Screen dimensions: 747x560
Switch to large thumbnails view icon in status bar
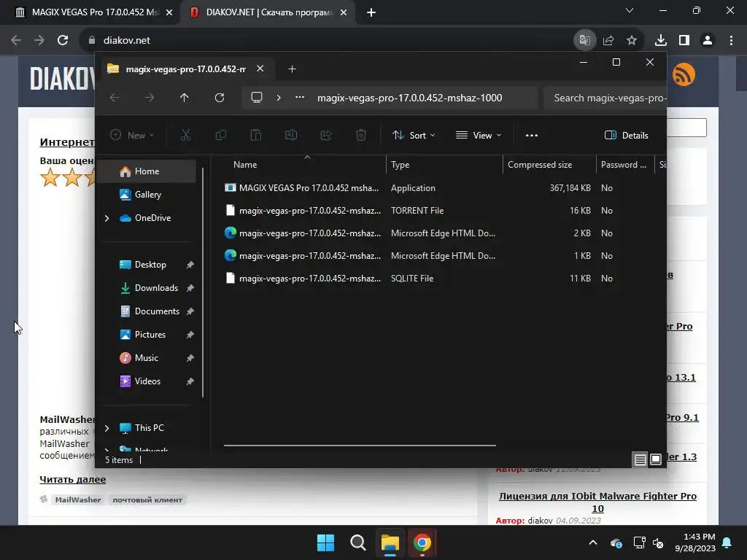656,459
